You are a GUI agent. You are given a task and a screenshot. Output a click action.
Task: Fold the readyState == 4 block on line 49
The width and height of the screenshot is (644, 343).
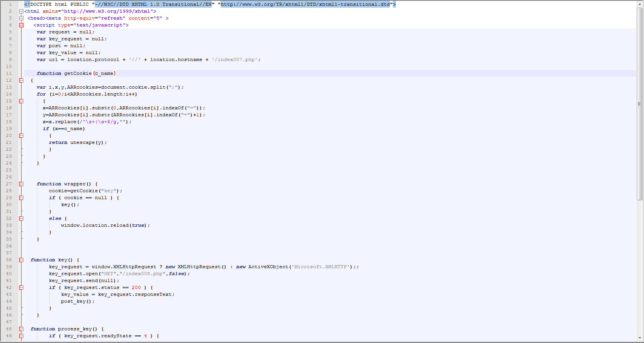pyautogui.click(x=22, y=336)
